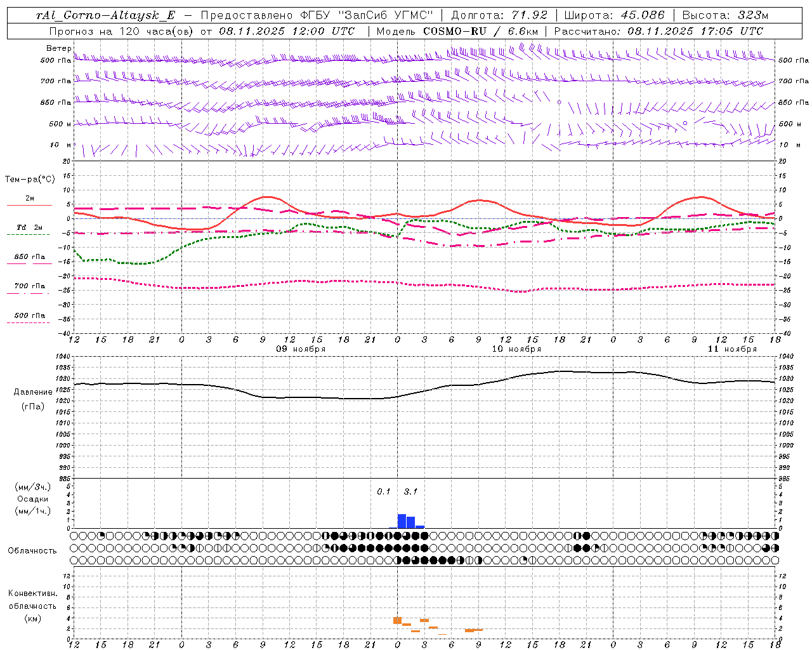Image resolution: width=812 pixels, height=650 pixels.
Task: Click the (мм/3ч.) precipitation unit label
Action: pyautogui.click(x=32, y=487)
